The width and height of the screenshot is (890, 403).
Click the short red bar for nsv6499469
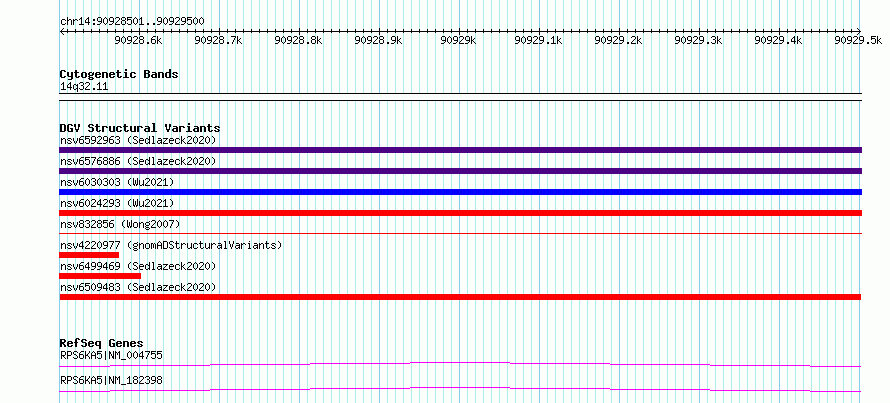pos(100,276)
